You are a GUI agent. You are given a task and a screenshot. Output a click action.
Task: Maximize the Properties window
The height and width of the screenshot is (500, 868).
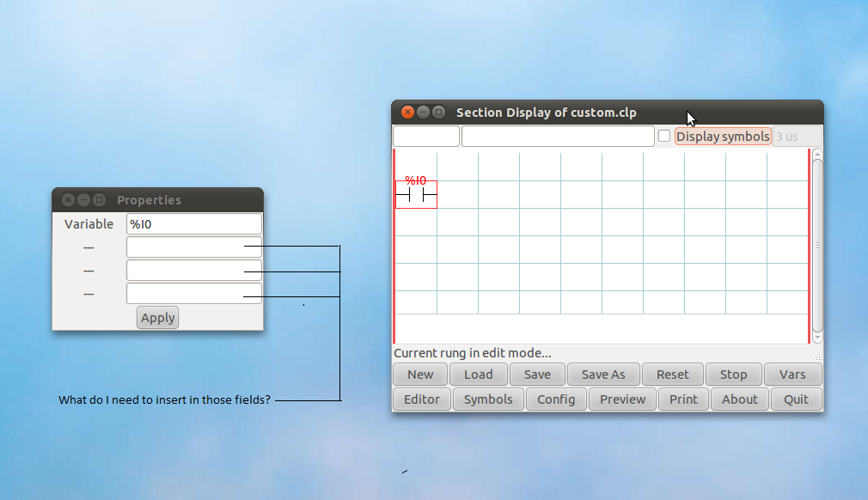99,199
